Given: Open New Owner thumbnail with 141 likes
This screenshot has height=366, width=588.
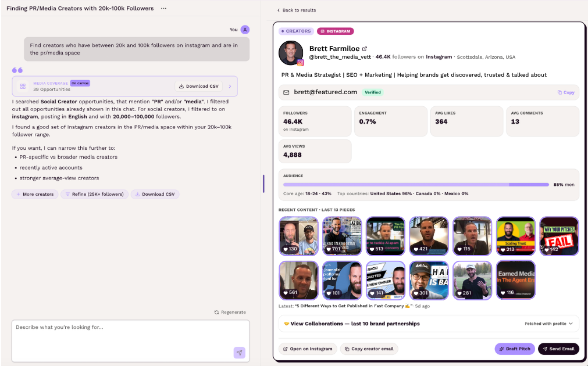Looking at the screenshot, I should (386, 280).
